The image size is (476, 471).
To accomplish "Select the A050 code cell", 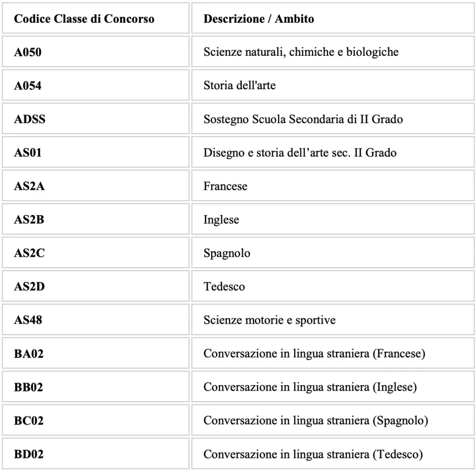I will (96, 52).
